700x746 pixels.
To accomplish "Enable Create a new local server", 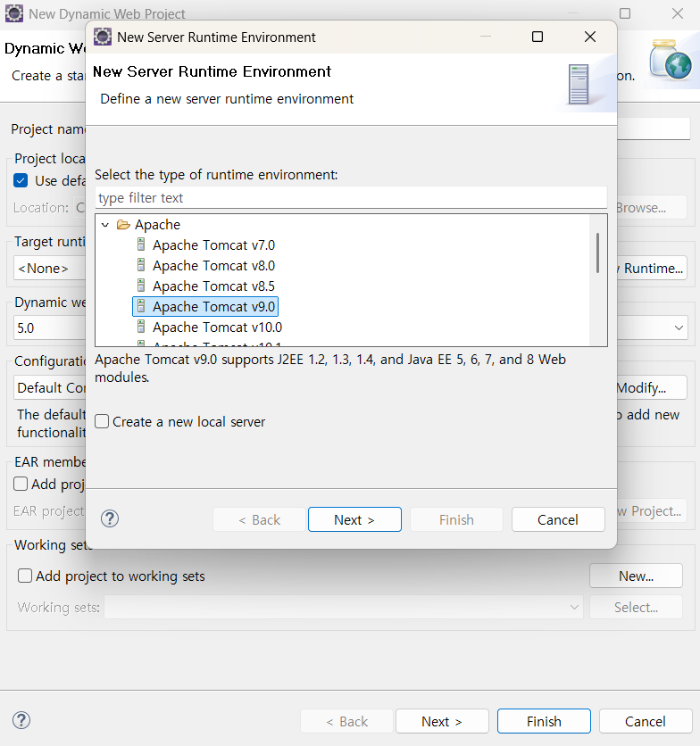I will 102,421.
